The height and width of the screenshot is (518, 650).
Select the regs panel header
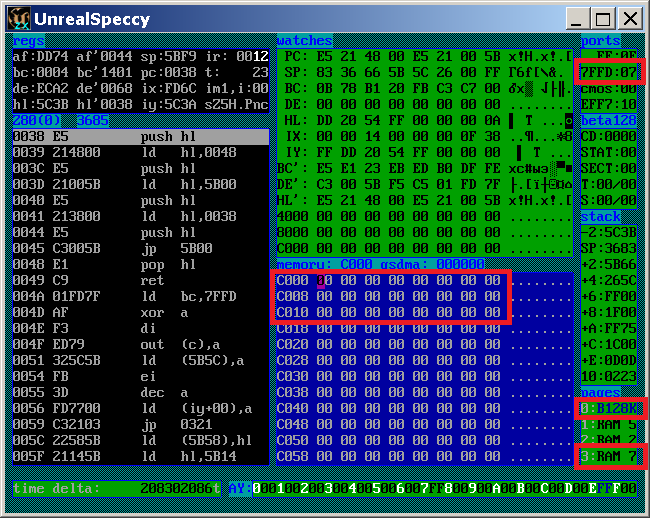[x=29, y=41]
